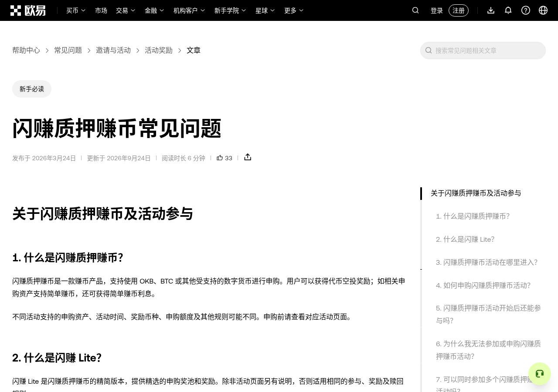Jump to 2. 什么是闪赚 Lite? in sidebar
Screen dimensions: 558x392
click(x=465, y=239)
